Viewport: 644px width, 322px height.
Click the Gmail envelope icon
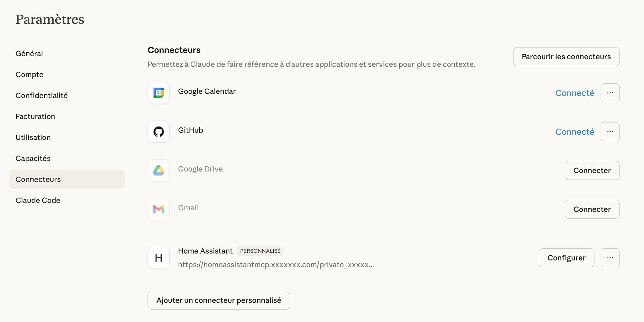(158, 209)
